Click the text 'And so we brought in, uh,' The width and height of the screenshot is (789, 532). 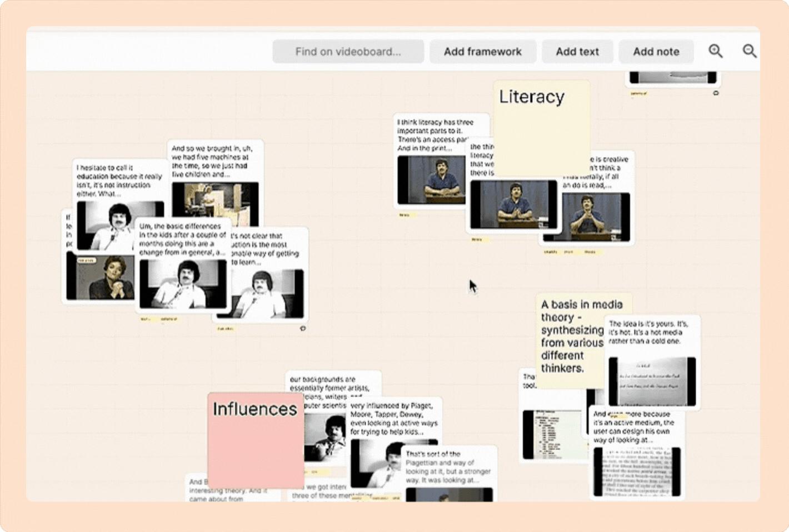tap(212, 148)
